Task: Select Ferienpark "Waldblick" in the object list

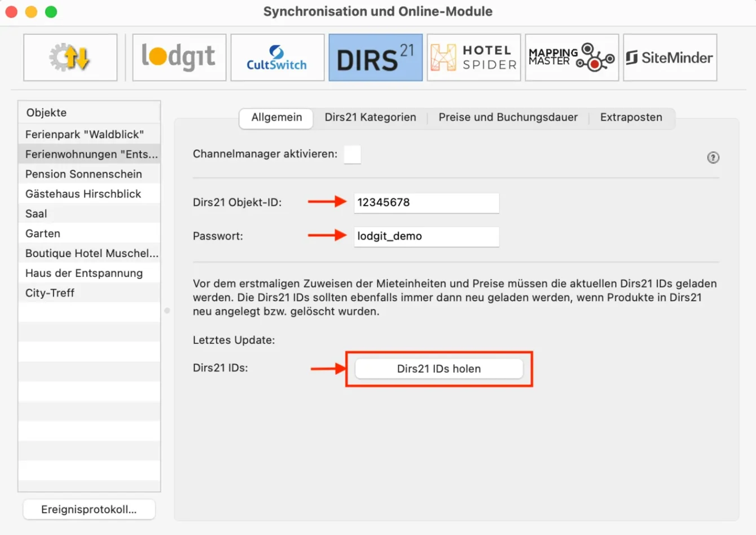Action: coord(89,134)
